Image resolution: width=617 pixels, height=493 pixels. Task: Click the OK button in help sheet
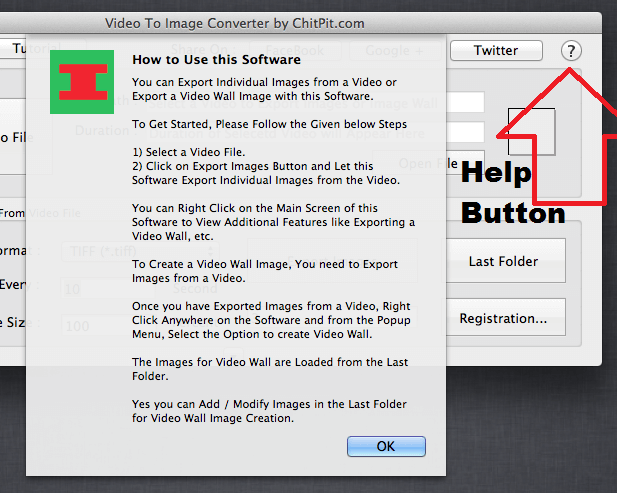386,446
